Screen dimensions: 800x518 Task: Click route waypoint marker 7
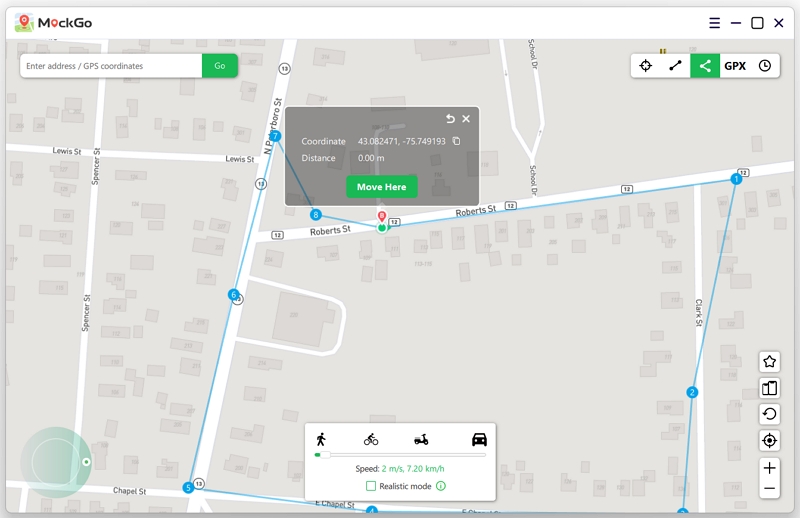click(275, 136)
